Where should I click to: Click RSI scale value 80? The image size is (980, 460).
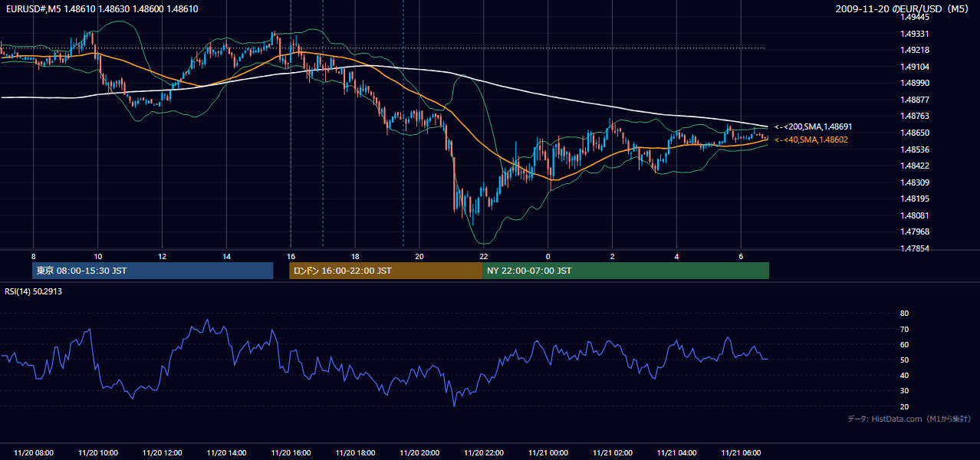pyautogui.click(x=904, y=314)
